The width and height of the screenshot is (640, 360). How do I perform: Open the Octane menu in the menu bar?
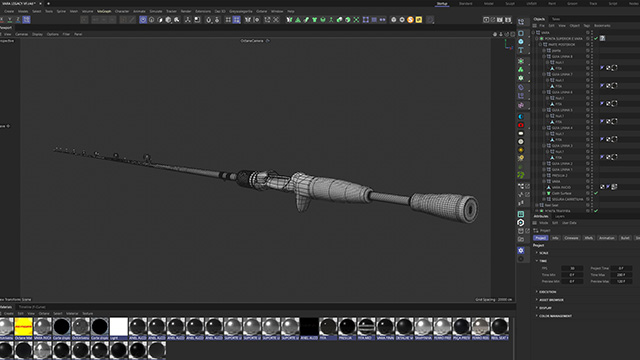click(x=262, y=11)
